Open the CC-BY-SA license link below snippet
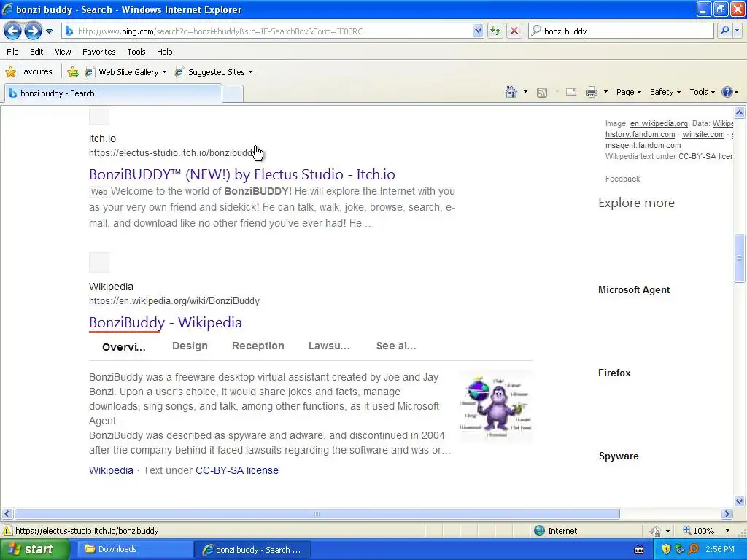The height and width of the screenshot is (560, 747). (237, 470)
